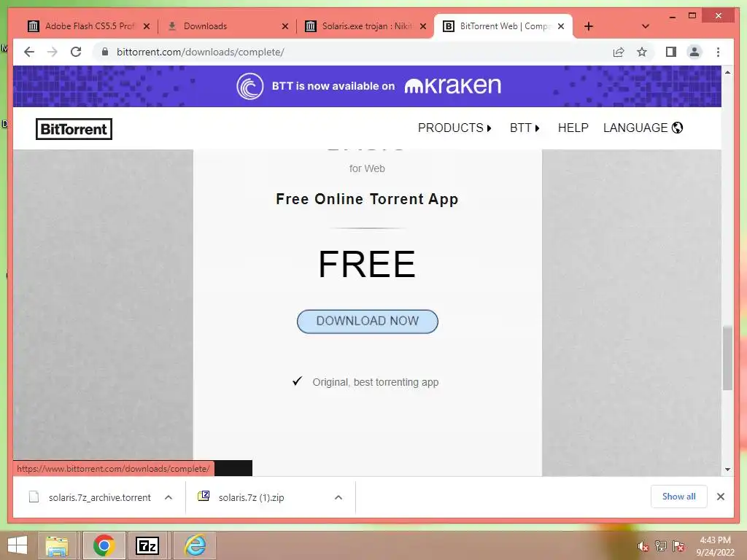Go back using the browser back arrow

[x=29, y=52]
